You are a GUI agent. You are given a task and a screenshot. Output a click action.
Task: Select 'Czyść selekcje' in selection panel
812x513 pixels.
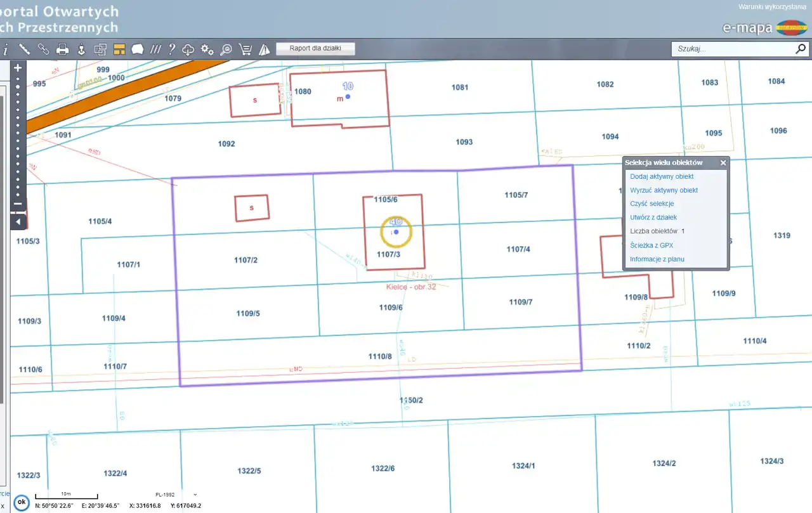652,204
